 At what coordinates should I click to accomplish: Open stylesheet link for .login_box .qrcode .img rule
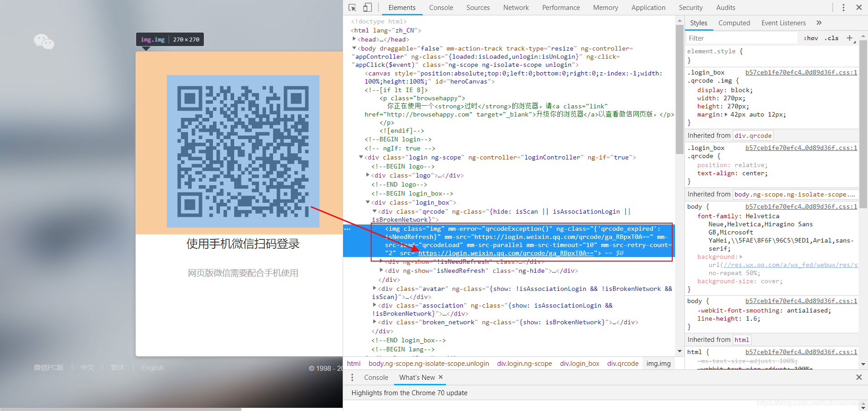[801, 72]
